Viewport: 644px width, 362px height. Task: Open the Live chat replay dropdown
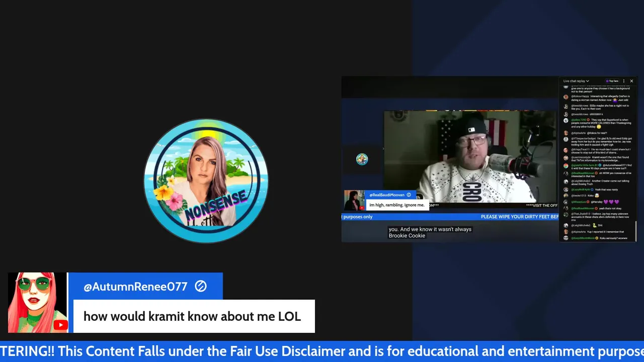576,81
